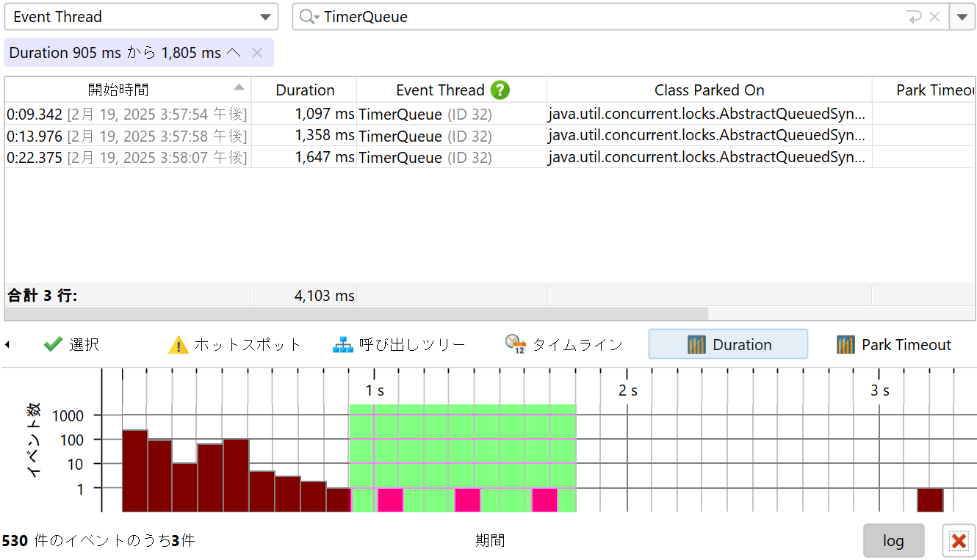Image resolution: width=977 pixels, height=560 pixels.
Task: Click the isolated histogram bar past 3 s
Action: pos(930,500)
